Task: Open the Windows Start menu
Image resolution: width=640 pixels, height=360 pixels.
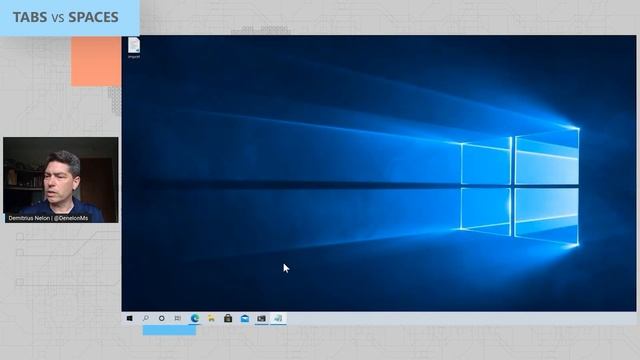Action: point(129,318)
